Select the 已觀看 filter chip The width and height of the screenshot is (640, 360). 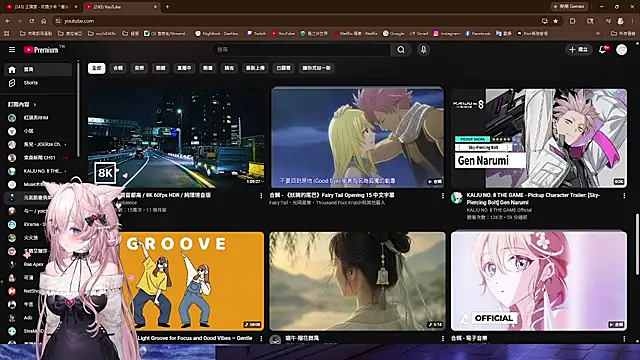(x=283, y=68)
